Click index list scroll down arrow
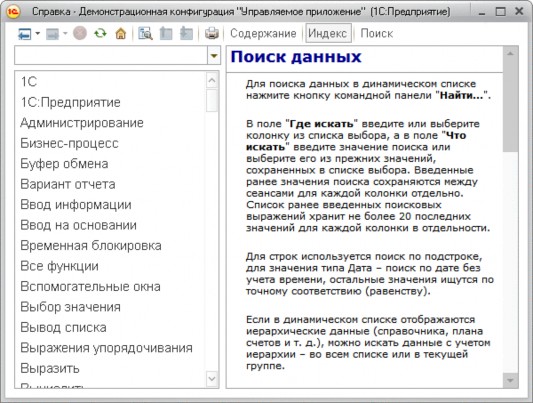This screenshot has height=403, width=533. (212, 379)
